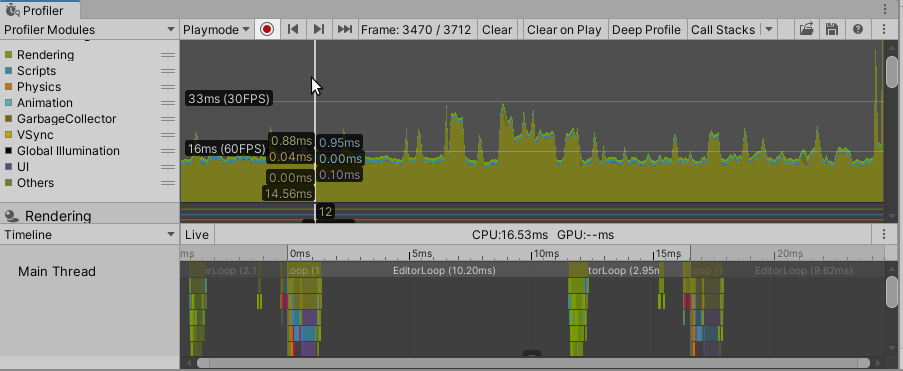This screenshot has width=903, height=371.
Task: Grab the reorder handle for Physics
Action: [168, 87]
